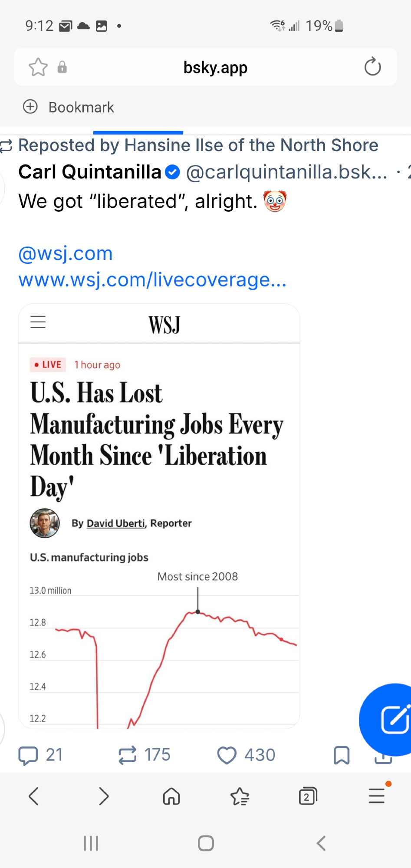Navigate back with the browser back arrow
411x868 pixels.
pyautogui.click(x=34, y=796)
